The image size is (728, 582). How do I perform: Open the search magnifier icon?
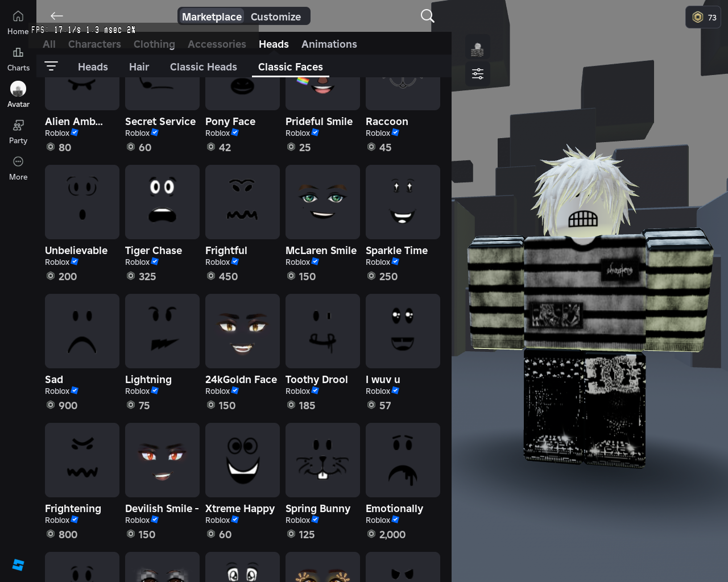point(428,16)
